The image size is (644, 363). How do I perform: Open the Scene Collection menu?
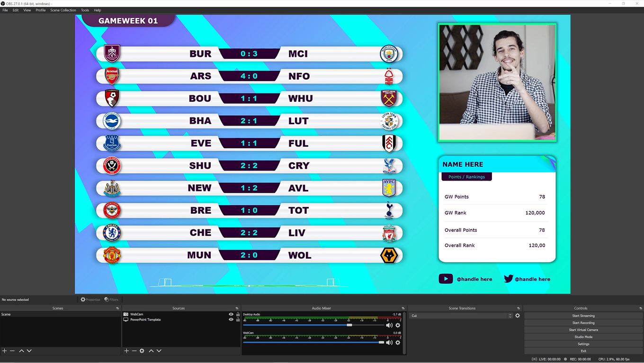point(63,10)
